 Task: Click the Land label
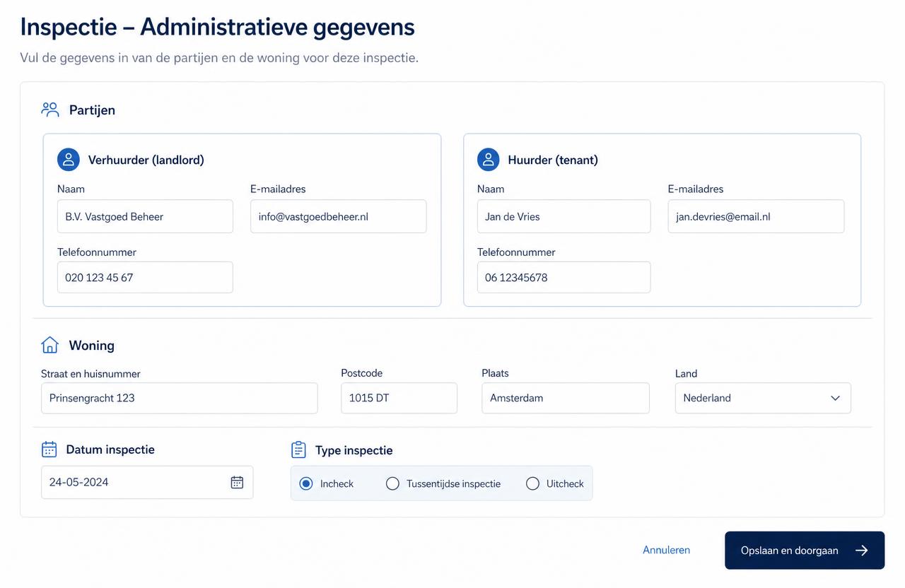tap(686, 373)
